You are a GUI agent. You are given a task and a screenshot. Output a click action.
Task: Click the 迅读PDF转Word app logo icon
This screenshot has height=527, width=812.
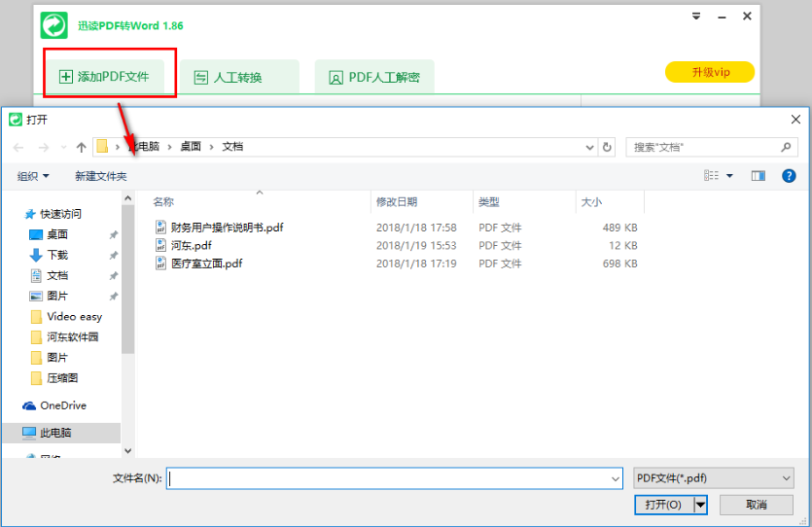click(x=53, y=25)
